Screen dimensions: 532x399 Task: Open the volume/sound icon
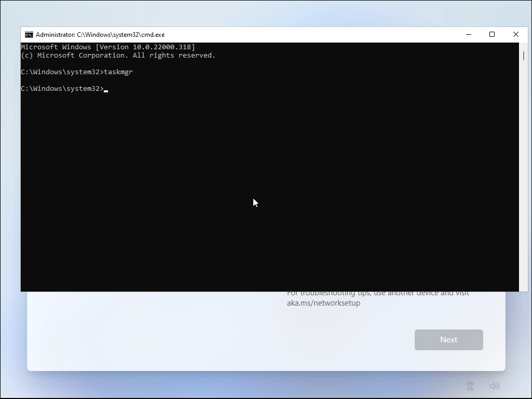tap(494, 386)
